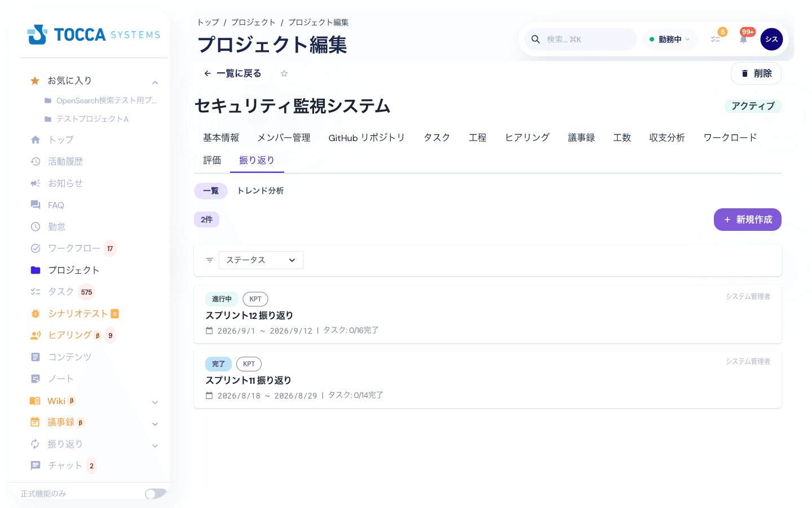This screenshot has width=812, height=508.
Task: Click the ワークフロー 17 count badge
Action: [x=110, y=248]
